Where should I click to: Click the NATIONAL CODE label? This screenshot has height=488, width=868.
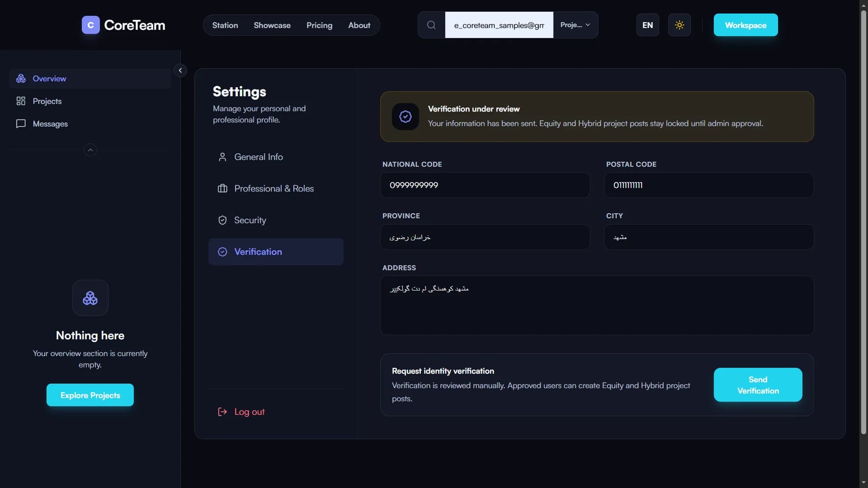(412, 164)
